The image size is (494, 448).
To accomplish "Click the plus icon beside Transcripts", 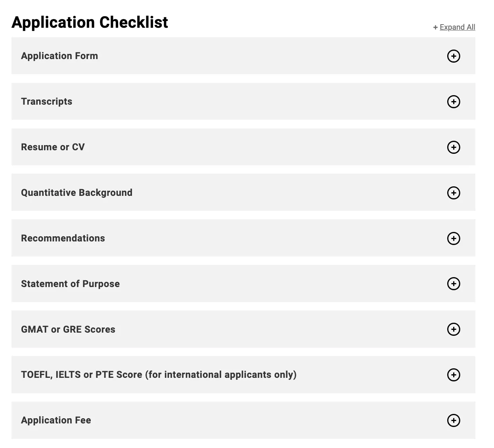I will point(454,101).
